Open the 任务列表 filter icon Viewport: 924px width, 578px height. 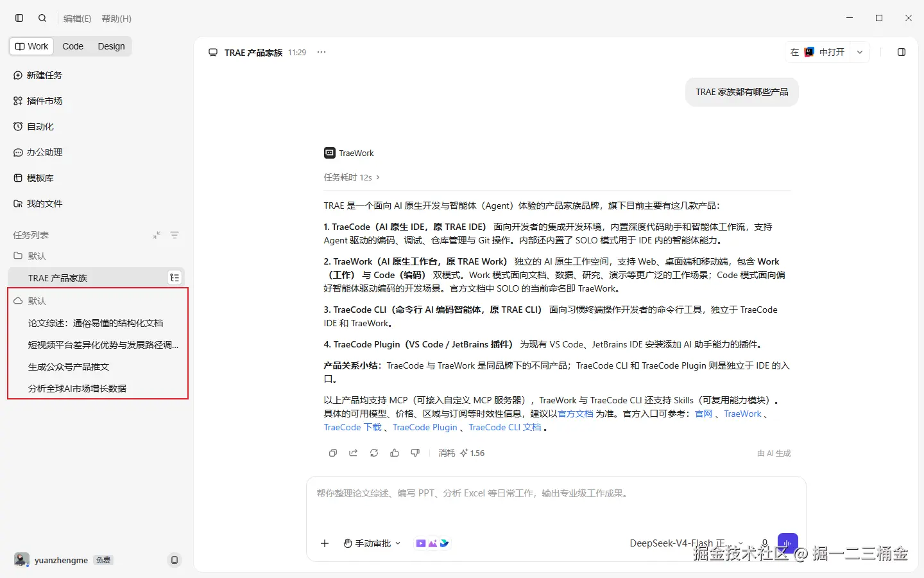click(175, 235)
